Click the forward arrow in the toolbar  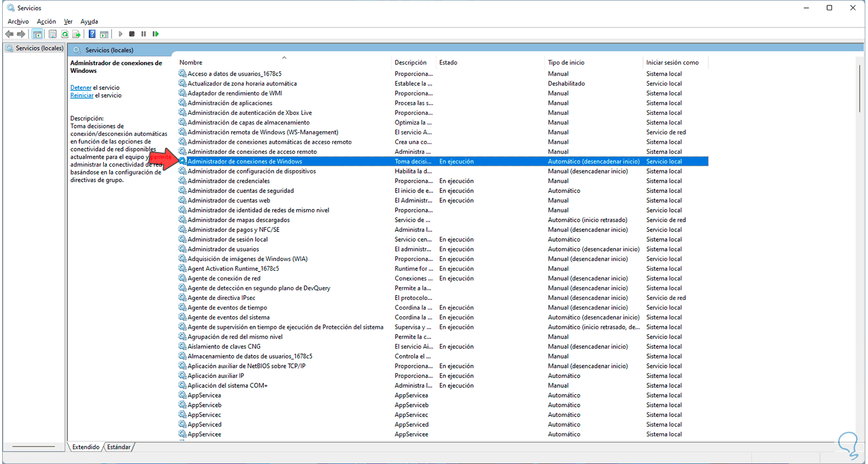pos(21,34)
